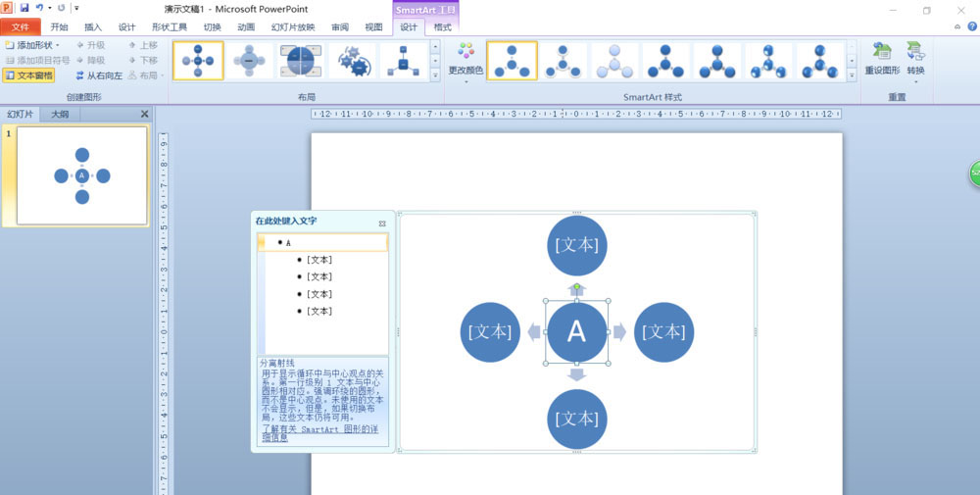
Task: Open the 转换 convert dropdown
Action: [915, 63]
